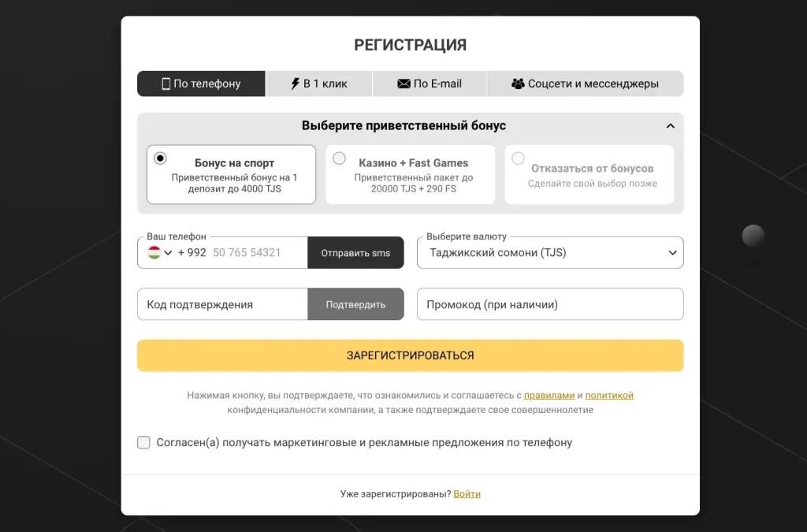
Task: Click the people icon for Соцсети и мессенджеры
Action: click(x=518, y=84)
